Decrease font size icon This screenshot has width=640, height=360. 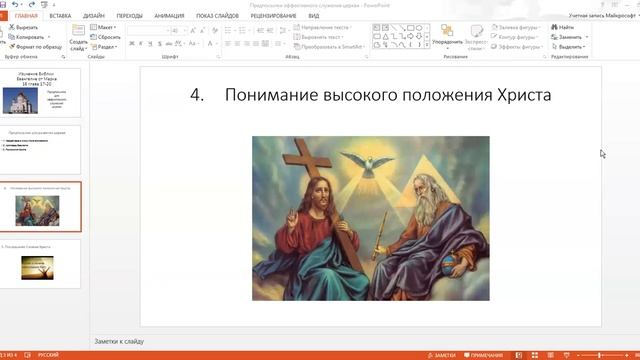202,31
